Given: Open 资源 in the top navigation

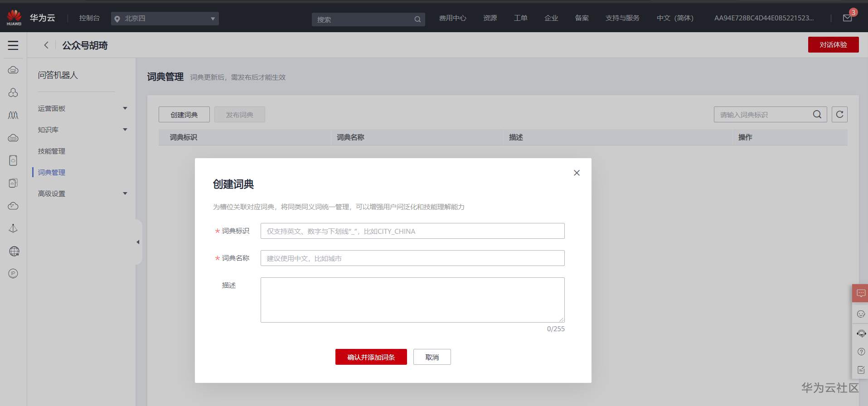Looking at the screenshot, I should click(x=490, y=18).
